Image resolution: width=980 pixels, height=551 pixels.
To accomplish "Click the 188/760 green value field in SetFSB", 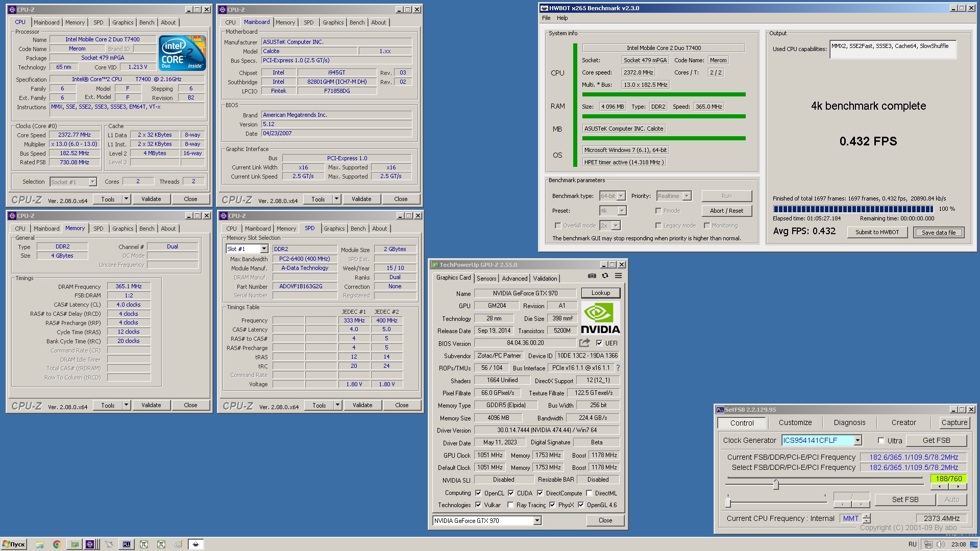I will click(948, 479).
